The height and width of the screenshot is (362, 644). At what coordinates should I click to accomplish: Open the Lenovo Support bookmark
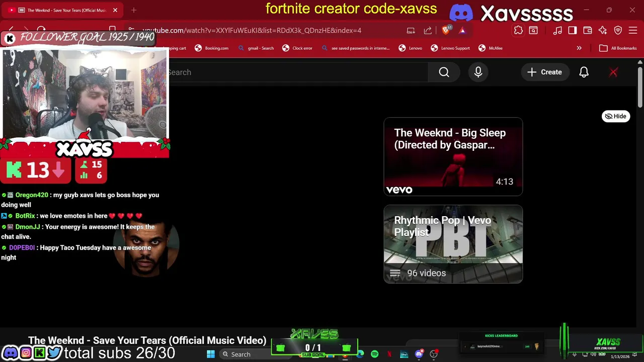(x=450, y=48)
